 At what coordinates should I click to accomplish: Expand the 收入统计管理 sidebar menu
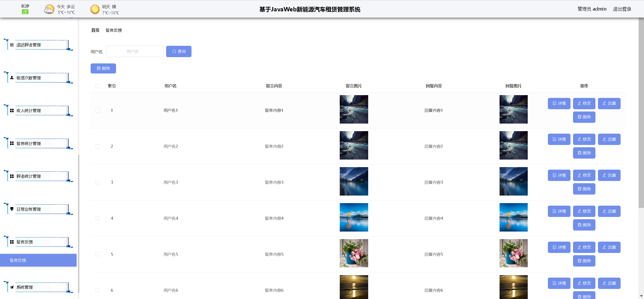(38, 111)
